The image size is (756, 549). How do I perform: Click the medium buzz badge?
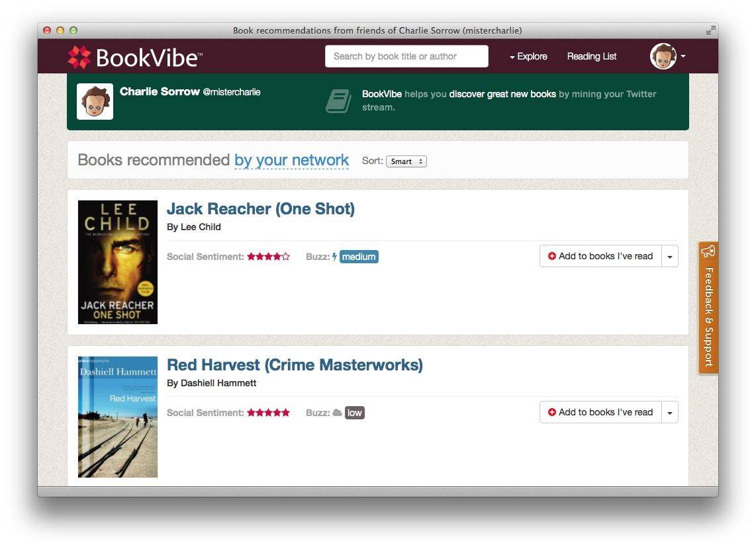pyautogui.click(x=359, y=257)
